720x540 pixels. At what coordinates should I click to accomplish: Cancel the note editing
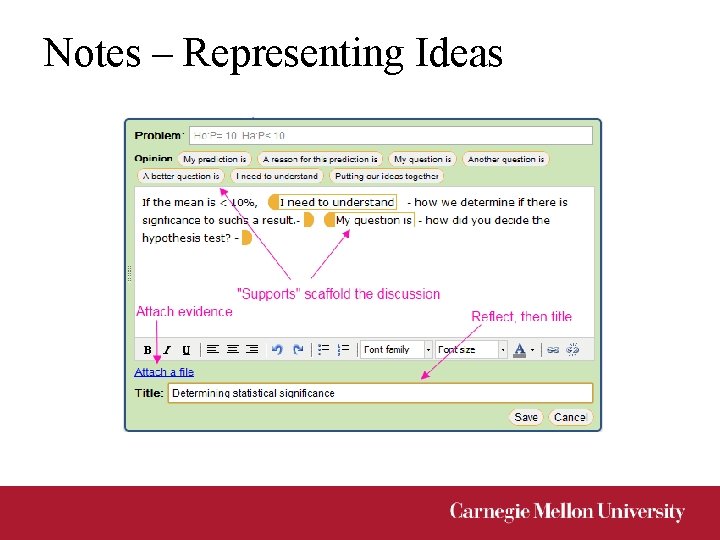coord(570,417)
